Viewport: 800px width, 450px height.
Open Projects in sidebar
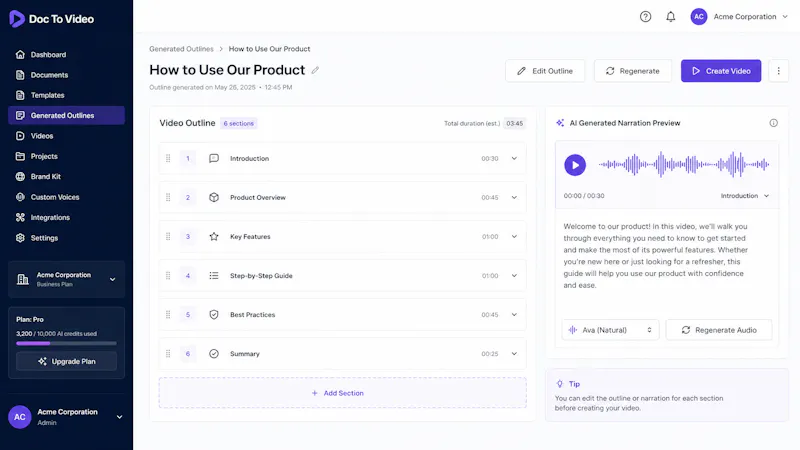[66, 156]
